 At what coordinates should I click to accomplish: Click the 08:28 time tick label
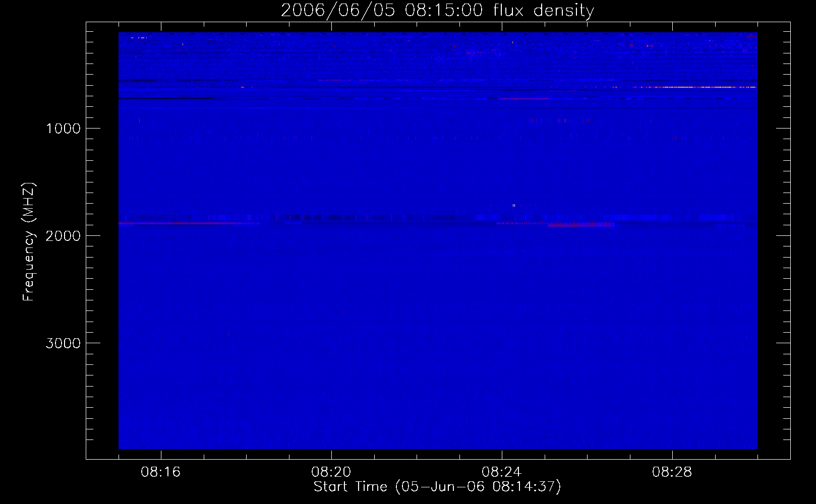click(x=672, y=472)
